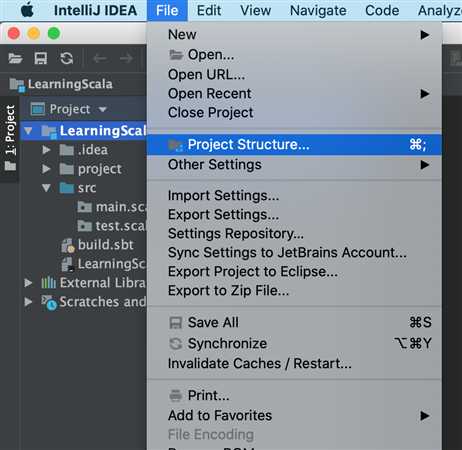462x450 pixels.
Task: Click the Save All toolbar icon
Action: pos(41,59)
